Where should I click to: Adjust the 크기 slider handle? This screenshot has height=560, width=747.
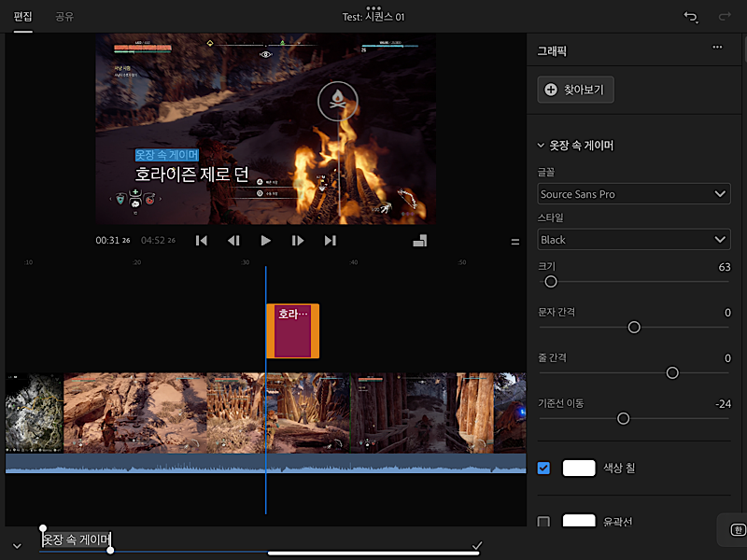coord(551,282)
